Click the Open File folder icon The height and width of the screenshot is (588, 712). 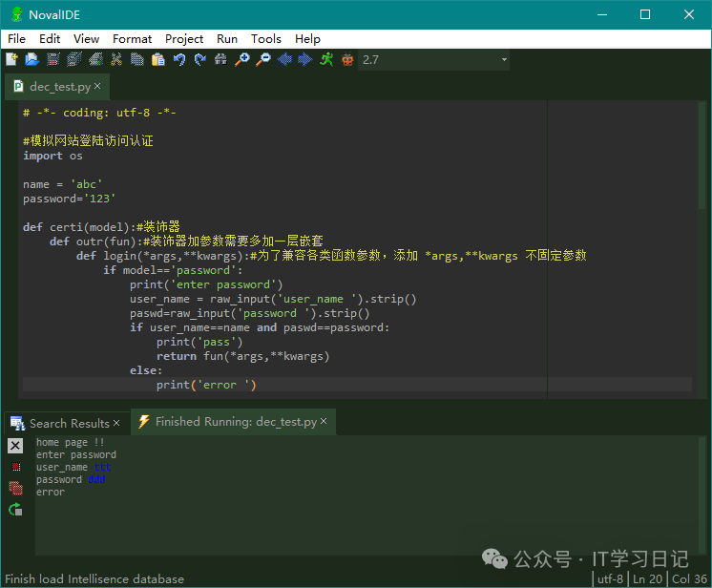(x=31, y=59)
